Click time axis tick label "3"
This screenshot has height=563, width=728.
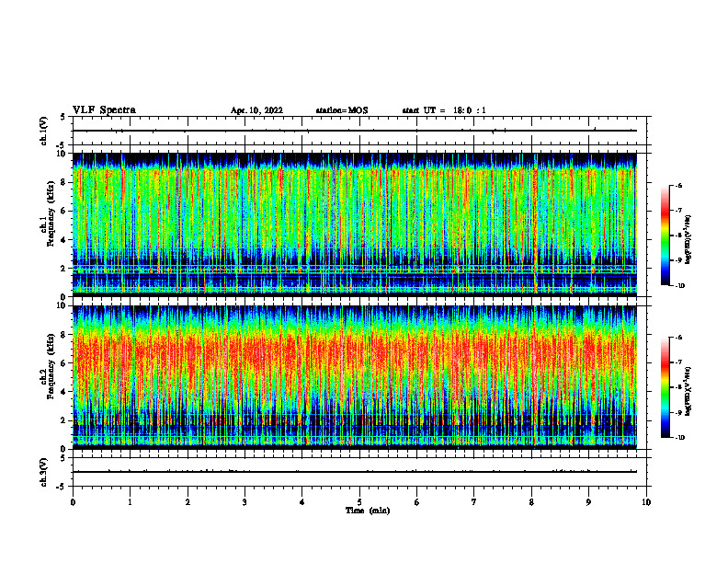[245, 502]
